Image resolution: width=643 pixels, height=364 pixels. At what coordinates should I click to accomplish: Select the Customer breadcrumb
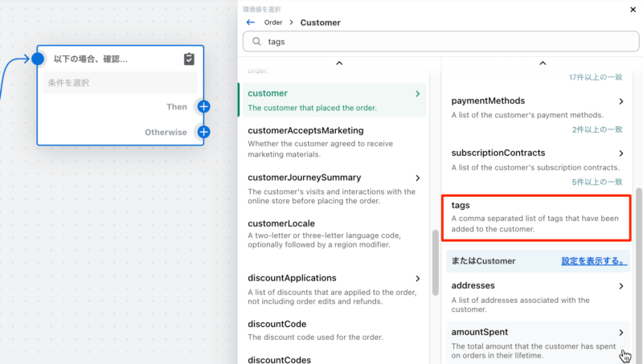[x=320, y=22]
